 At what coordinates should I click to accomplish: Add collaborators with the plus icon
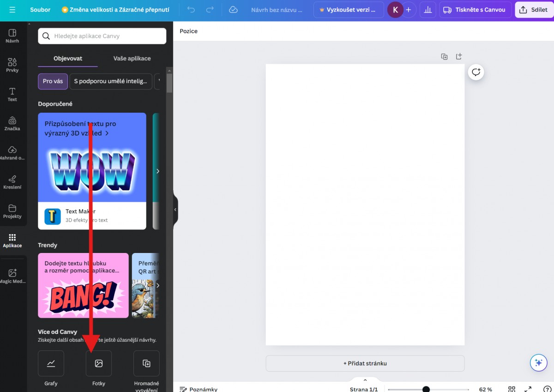(x=408, y=10)
